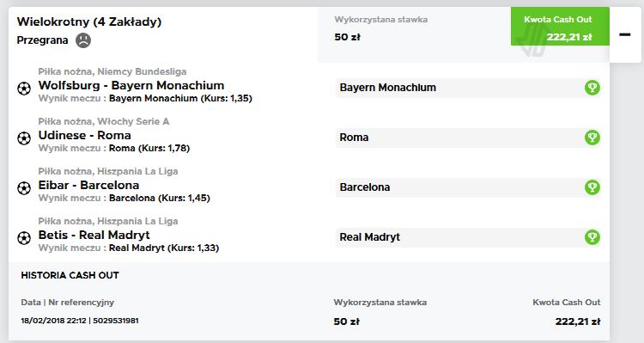Click trophy icon in Bayern Monachium row
The width and height of the screenshot is (644, 343).
tap(592, 88)
